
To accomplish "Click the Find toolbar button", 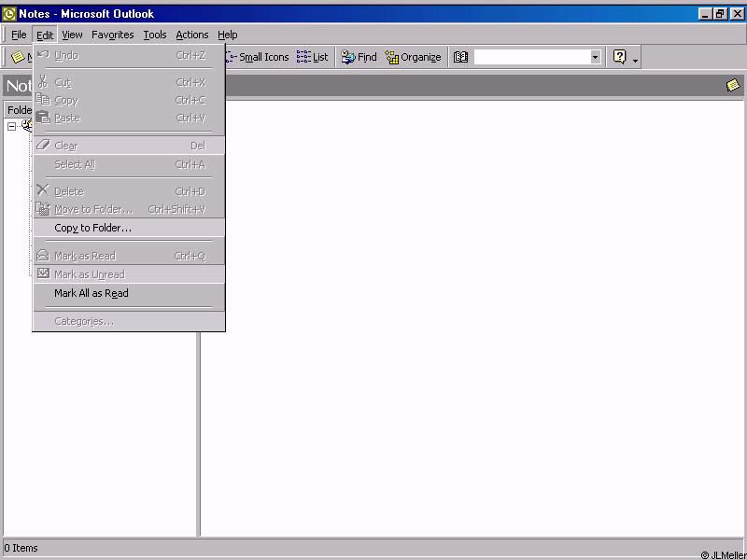I will point(359,57).
